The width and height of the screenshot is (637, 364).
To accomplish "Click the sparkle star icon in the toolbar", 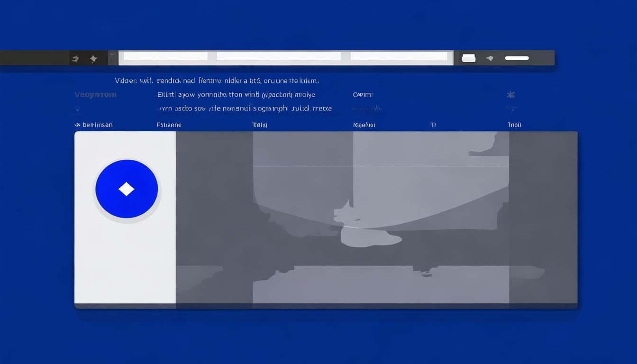I will (93, 59).
